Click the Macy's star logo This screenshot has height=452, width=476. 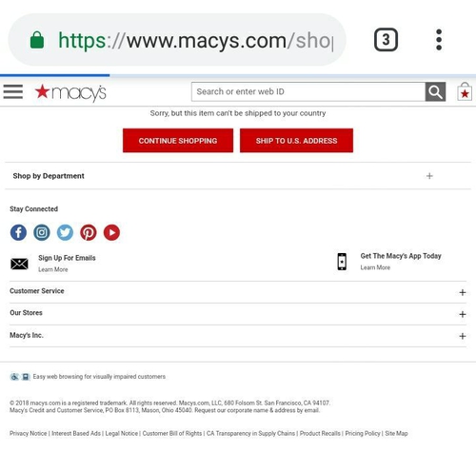coord(70,92)
